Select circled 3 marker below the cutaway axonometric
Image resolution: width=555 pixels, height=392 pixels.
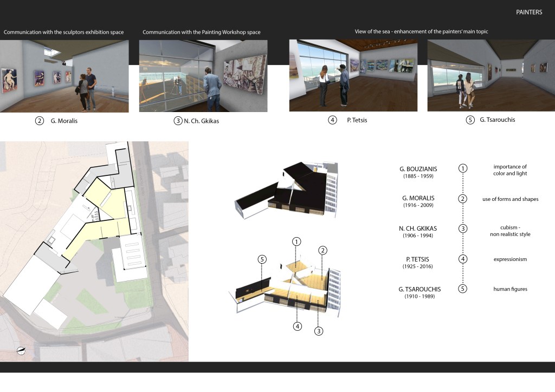[x=319, y=330]
